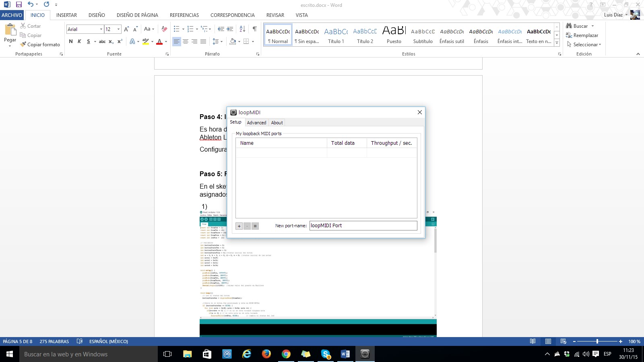The width and height of the screenshot is (644, 362).
Task: Clear all formatting with the eraser icon
Action: coord(164,29)
